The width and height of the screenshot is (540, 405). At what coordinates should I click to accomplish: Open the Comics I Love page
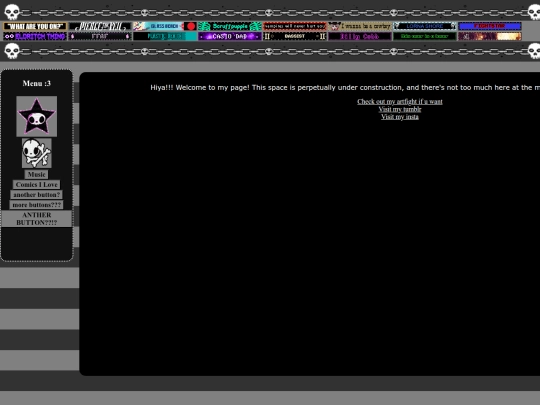37,185
